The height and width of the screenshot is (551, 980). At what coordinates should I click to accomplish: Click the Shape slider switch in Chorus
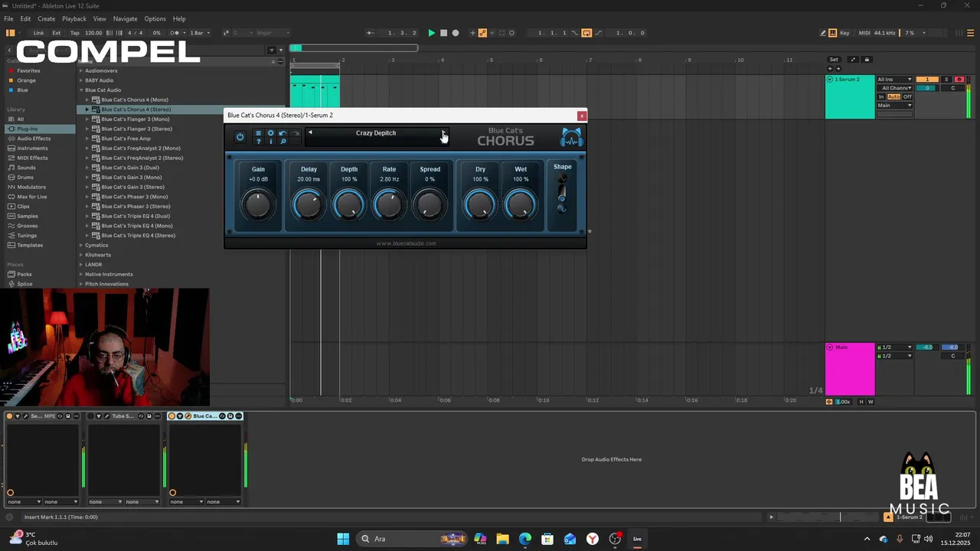[562, 193]
